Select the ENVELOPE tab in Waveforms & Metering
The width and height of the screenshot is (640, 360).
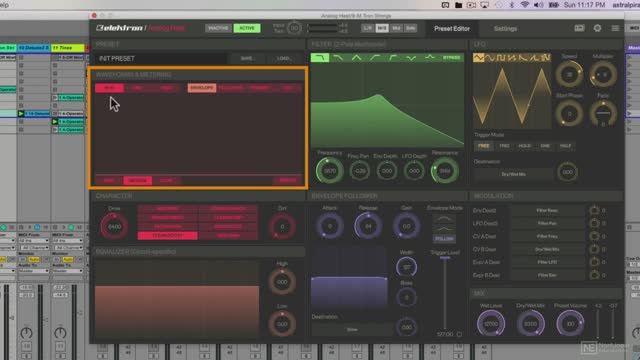click(202, 88)
